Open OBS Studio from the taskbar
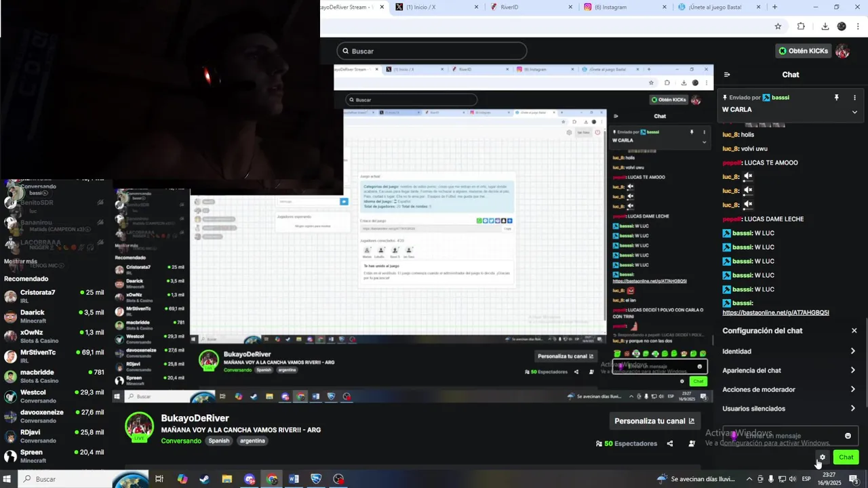The image size is (868, 488). point(338,479)
